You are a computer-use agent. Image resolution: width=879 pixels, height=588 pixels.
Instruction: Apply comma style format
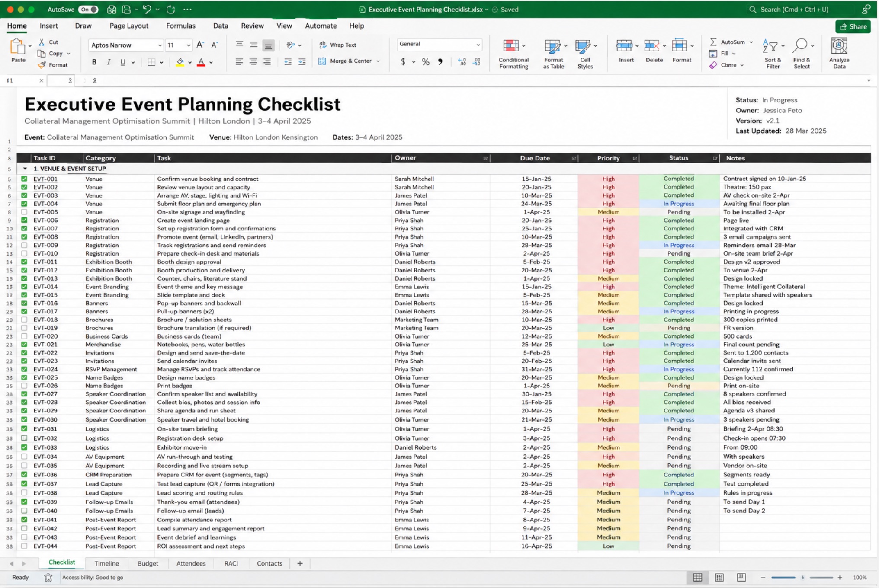440,62
